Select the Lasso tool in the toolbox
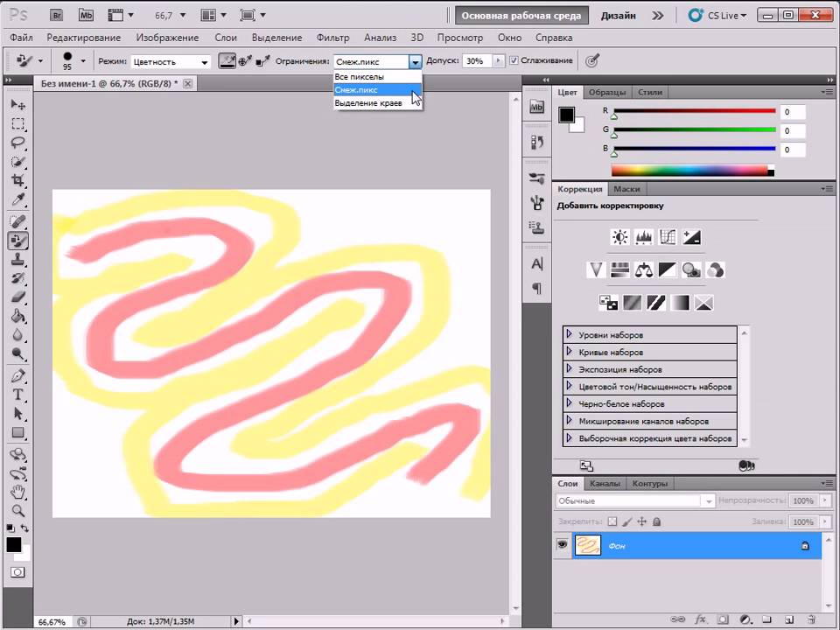 17,143
